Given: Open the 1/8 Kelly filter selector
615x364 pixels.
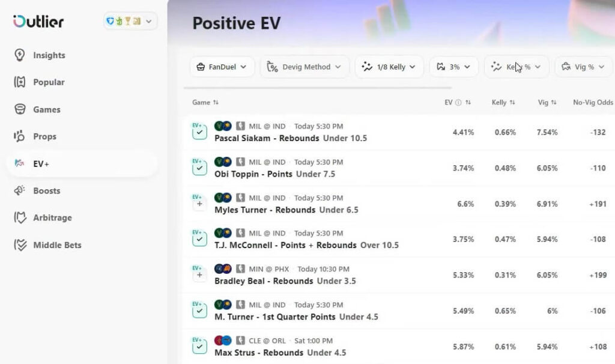Looking at the screenshot, I should pyautogui.click(x=389, y=67).
